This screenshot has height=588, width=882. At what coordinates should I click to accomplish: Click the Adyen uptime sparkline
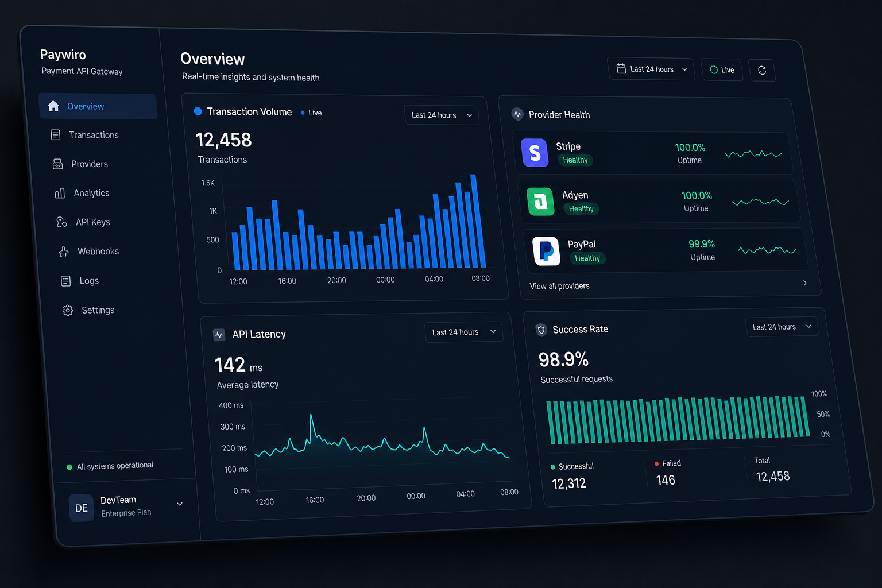pyautogui.click(x=760, y=202)
